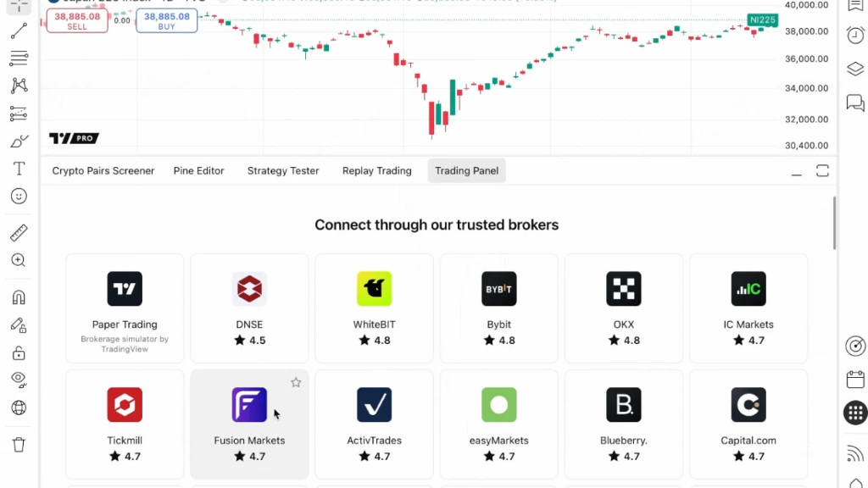Screen dimensions: 868x488
Task: Favorite Fusion Markets with star icon
Action: point(296,382)
